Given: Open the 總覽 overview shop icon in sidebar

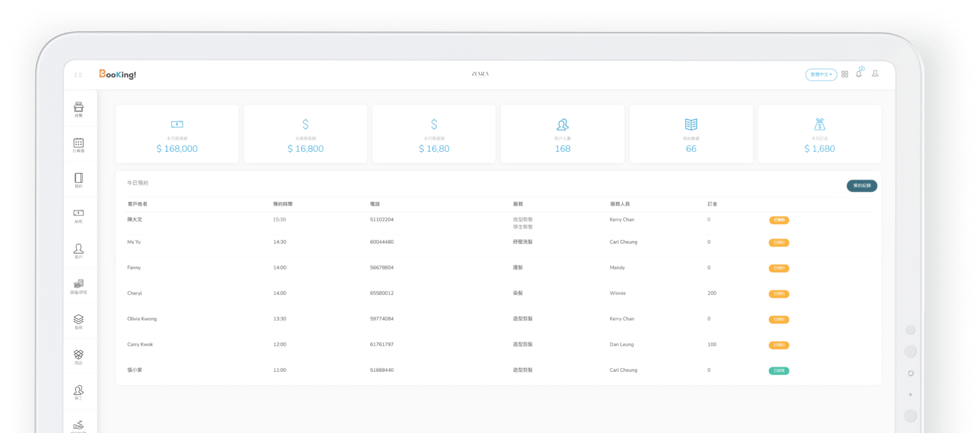Looking at the screenshot, I should 78,109.
